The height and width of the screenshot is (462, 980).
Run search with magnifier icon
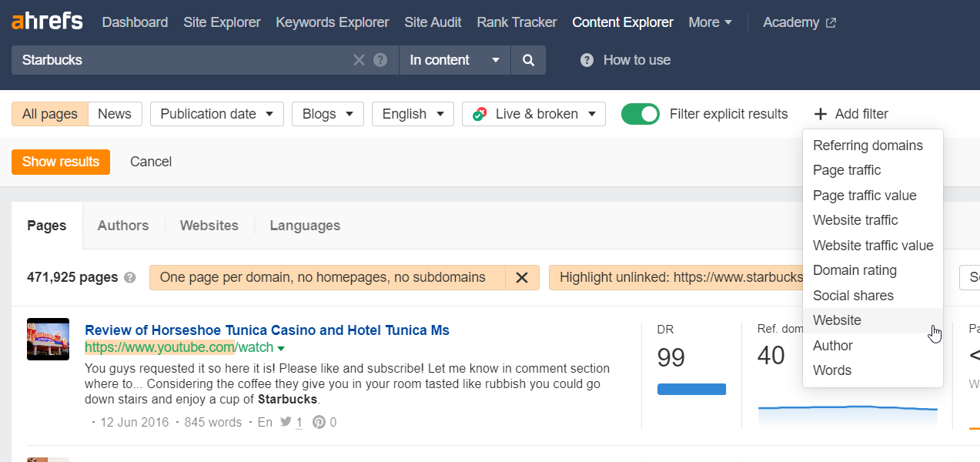(x=528, y=60)
